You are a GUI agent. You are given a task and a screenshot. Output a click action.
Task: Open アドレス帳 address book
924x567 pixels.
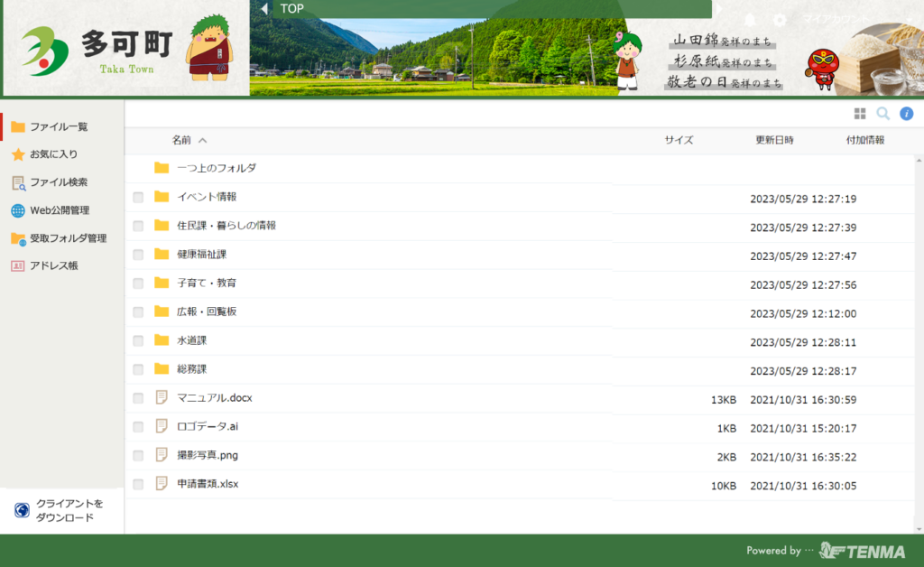coord(53,266)
